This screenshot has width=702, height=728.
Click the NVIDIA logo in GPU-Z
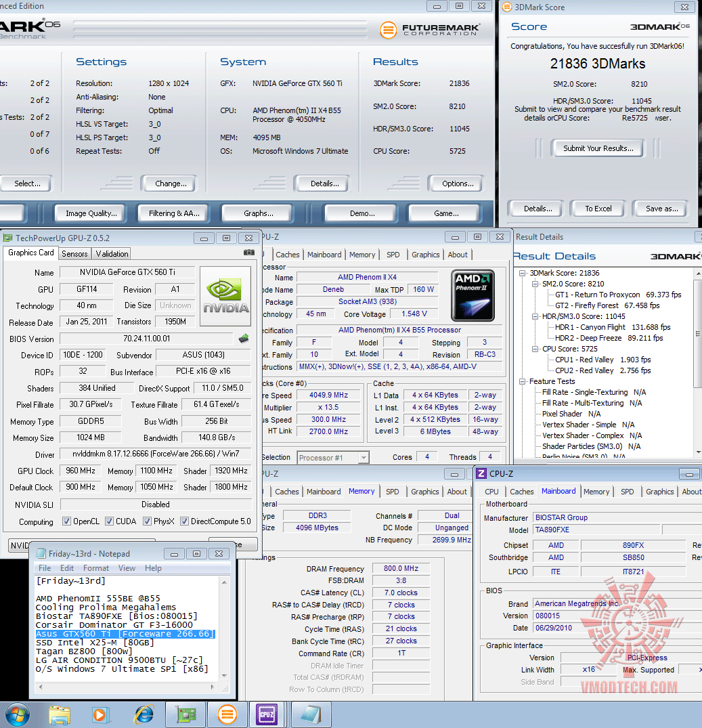[x=225, y=296]
